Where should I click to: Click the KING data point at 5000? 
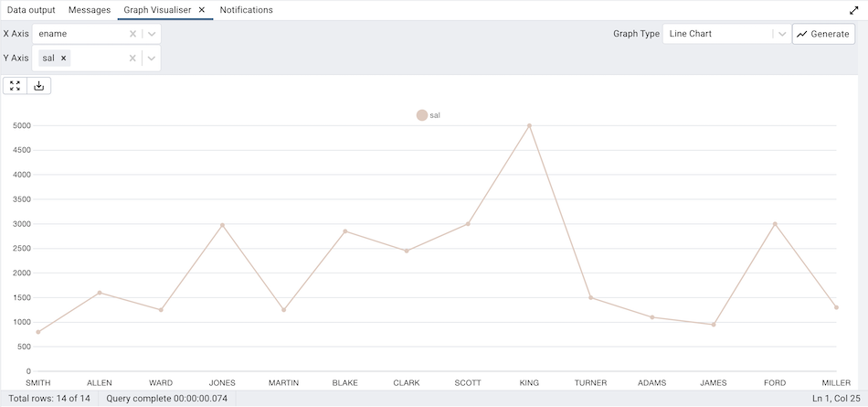[529, 126]
